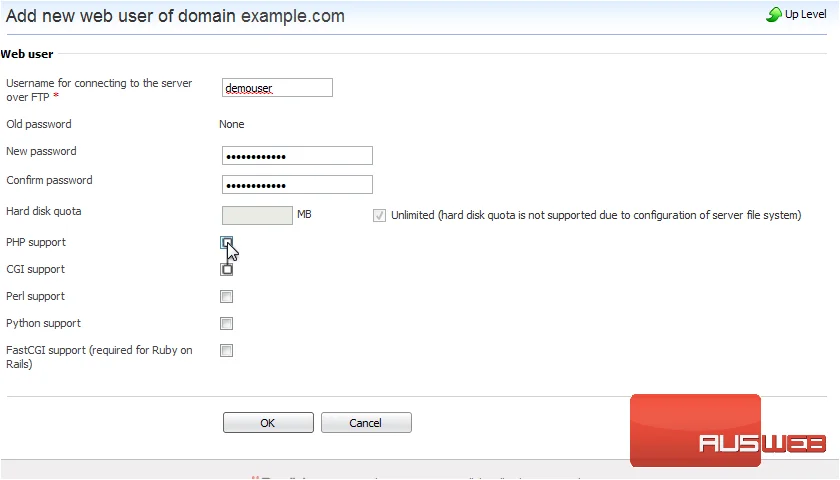
Task: Enable the PHP support checkbox
Action: [227, 243]
